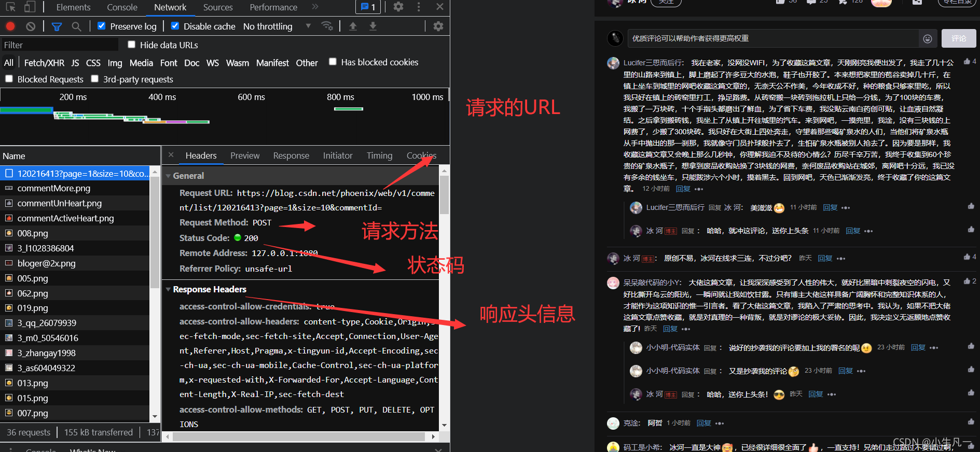Toggle the device toolbar icon
This screenshot has width=980, height=452.
pos(30,7)
